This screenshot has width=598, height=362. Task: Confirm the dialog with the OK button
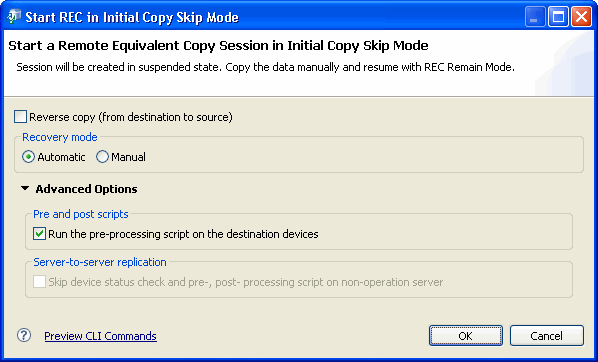465,336
